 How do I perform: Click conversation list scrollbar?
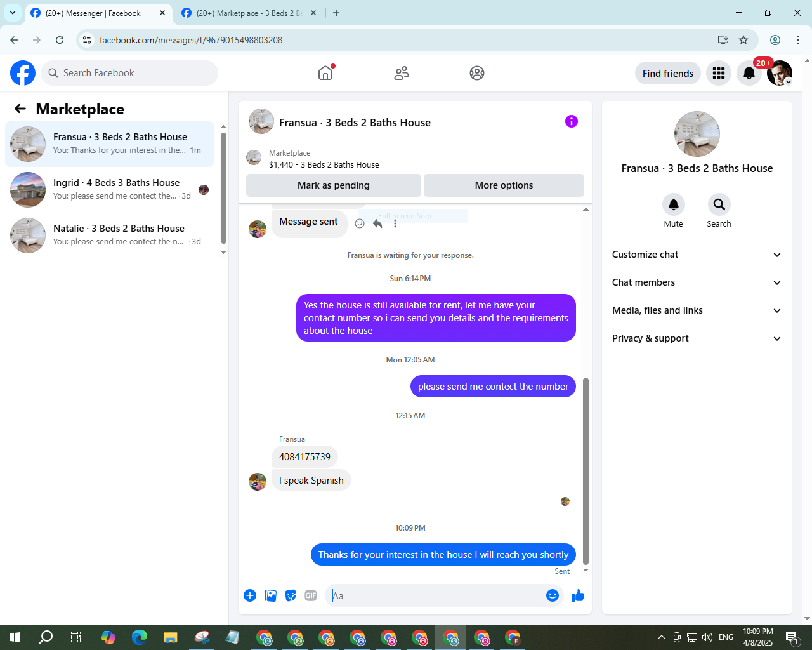(x=223, y=188)
